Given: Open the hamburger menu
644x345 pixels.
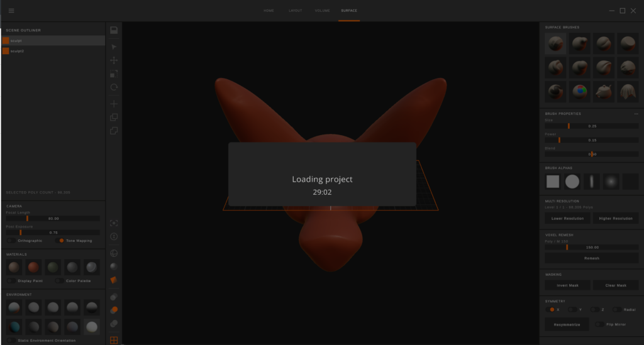Looking at the screenshot, I should click(11, 11).
